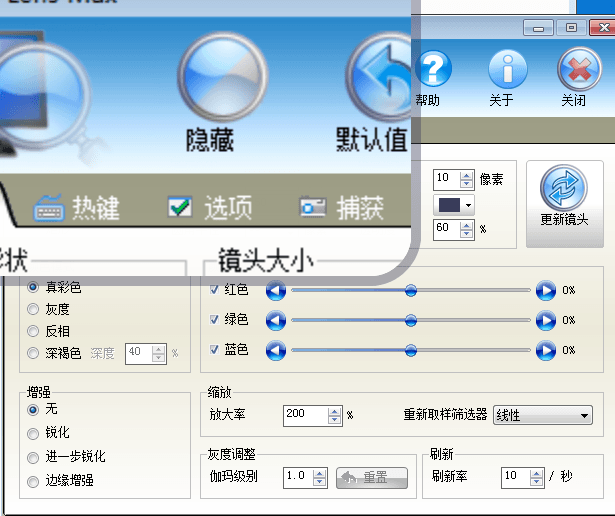Viewport: 615px width, 516px height.
Task: Select the 真彩色 true color radio button
Action: click(x=33, y=287)
